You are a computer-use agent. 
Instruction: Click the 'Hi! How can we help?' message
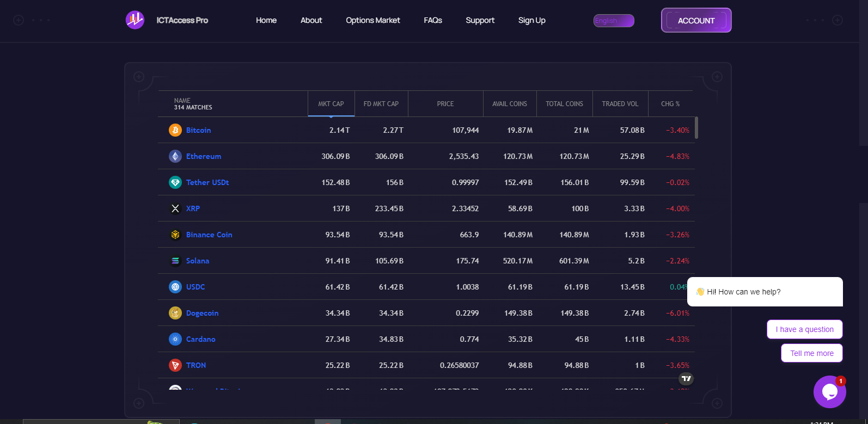click(x=765, y=292)
